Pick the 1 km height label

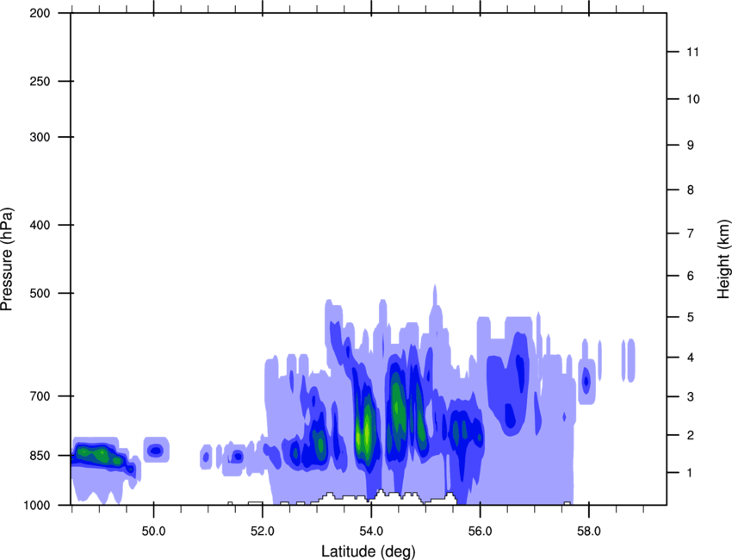coord(690,473)
